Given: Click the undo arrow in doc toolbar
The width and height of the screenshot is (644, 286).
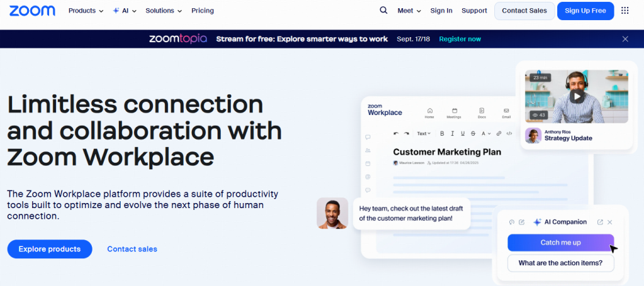Looking at the screenshot, I should [x=396, y=133].
